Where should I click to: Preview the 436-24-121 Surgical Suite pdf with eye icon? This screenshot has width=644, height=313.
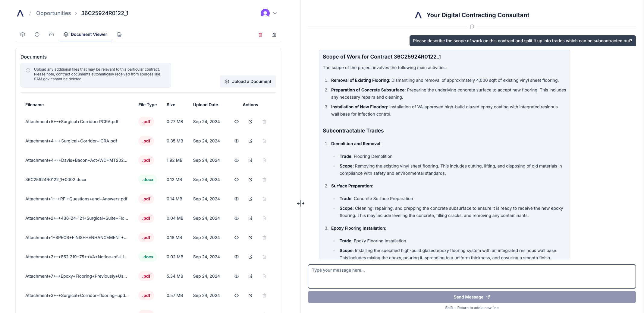[x=237, y=218]
